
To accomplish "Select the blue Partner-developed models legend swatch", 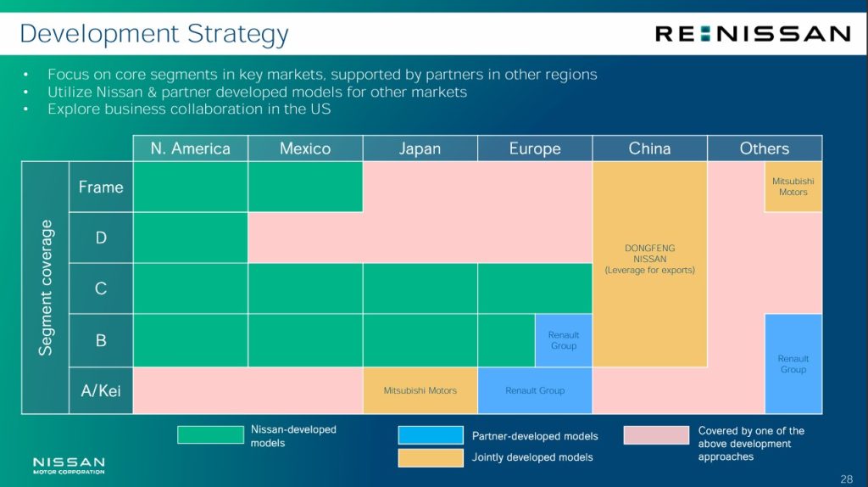I will pyautogui.click(x=431, y=435).
